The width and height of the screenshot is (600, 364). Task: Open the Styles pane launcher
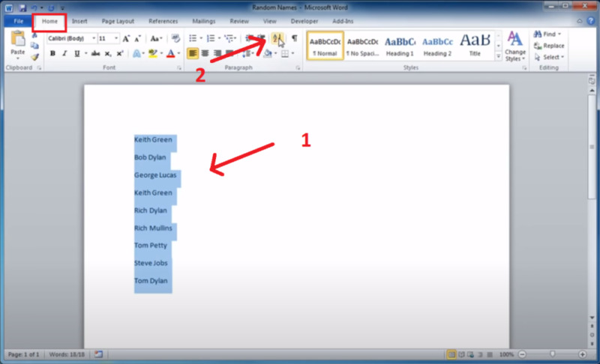click(x=524, y=68)
